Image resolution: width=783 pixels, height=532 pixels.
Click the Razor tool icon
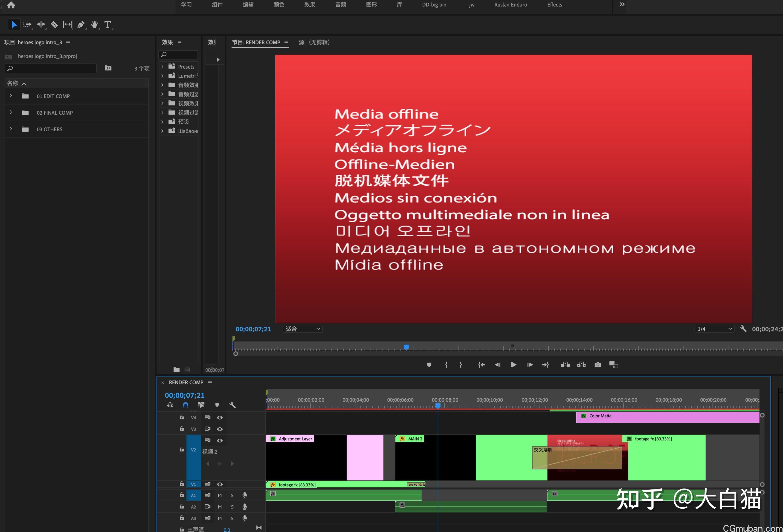click(54, 24)
